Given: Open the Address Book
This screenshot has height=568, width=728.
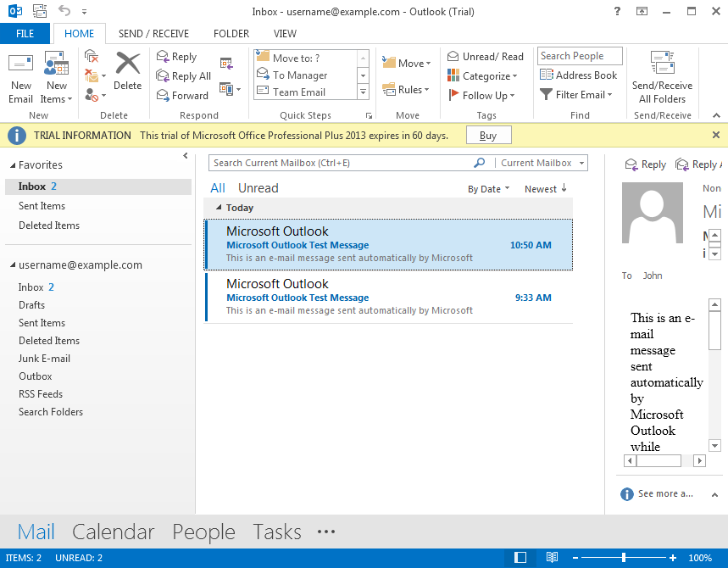Looking at the screenshot, I should click(579, 75).
